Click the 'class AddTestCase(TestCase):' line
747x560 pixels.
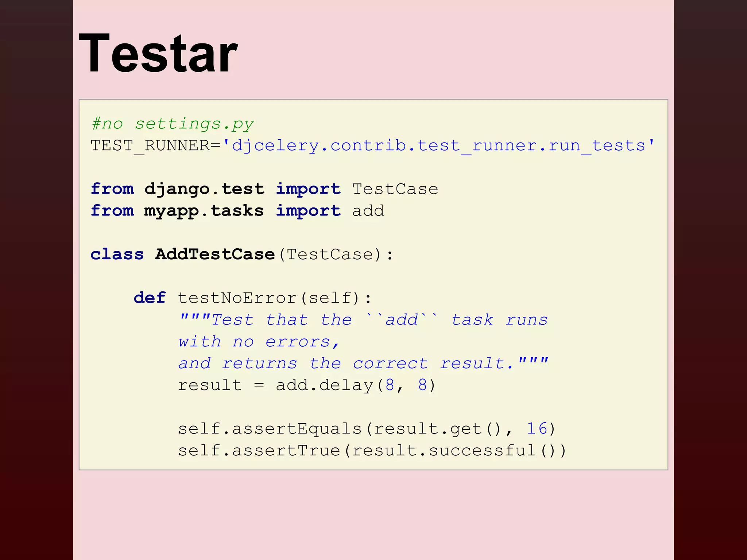tap(242, 254)
